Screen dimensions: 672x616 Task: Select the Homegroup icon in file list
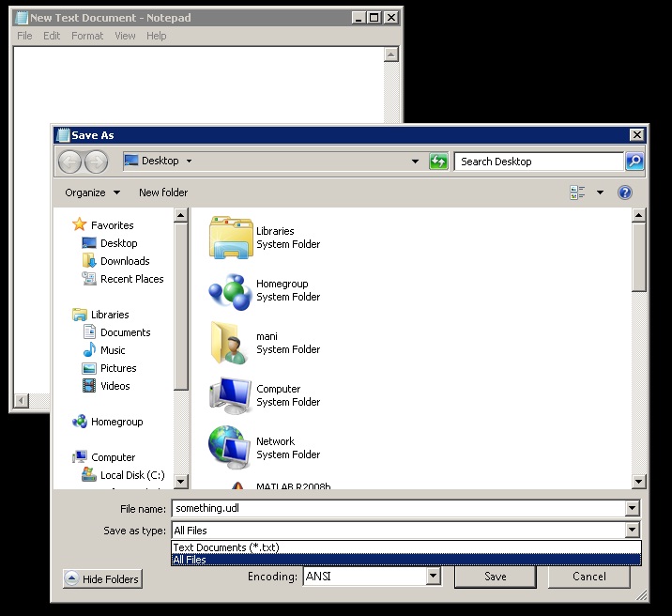(230, 291)
